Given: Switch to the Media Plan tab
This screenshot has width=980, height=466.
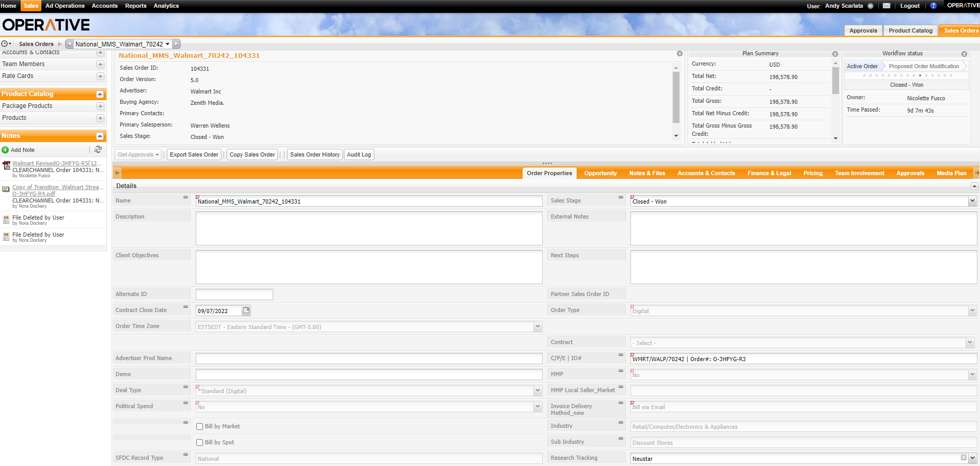Looking at the screenshot, I should point(951,173).
